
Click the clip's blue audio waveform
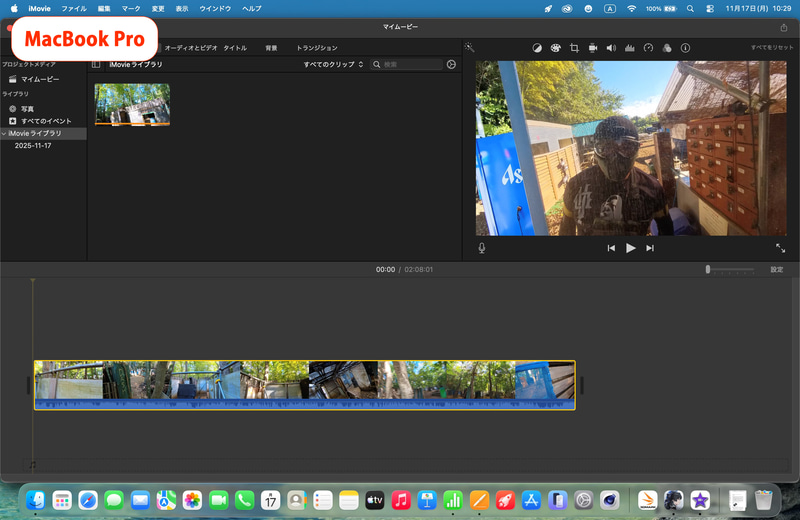(305, 404)
